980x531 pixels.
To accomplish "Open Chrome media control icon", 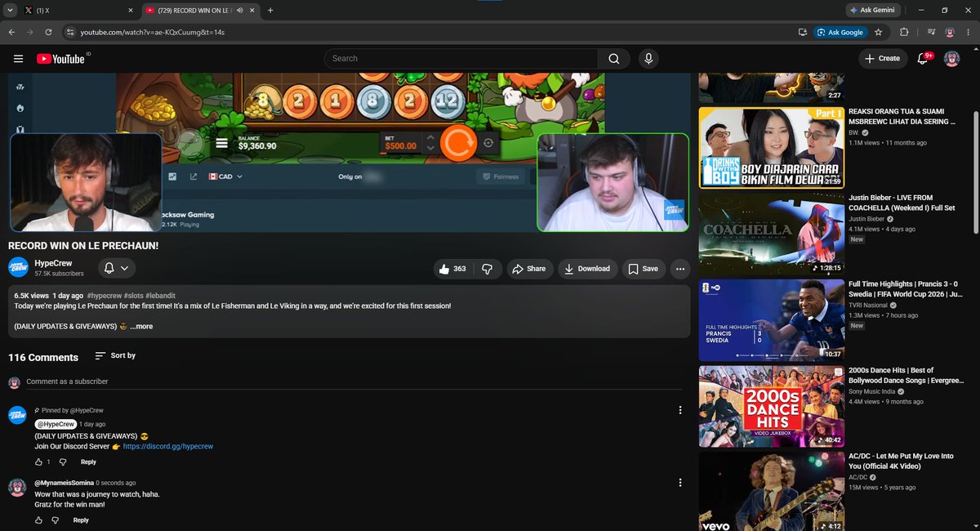I will coord(931,33).
